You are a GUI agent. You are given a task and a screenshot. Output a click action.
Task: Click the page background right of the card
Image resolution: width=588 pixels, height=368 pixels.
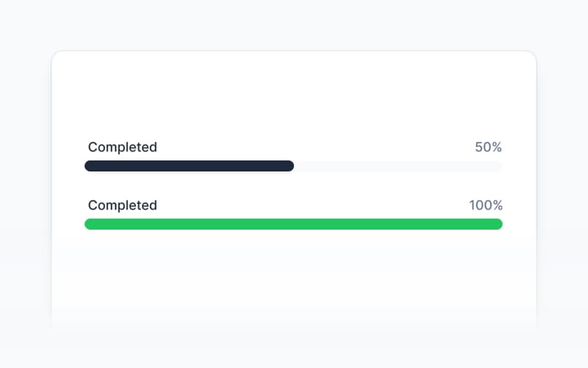562,184
